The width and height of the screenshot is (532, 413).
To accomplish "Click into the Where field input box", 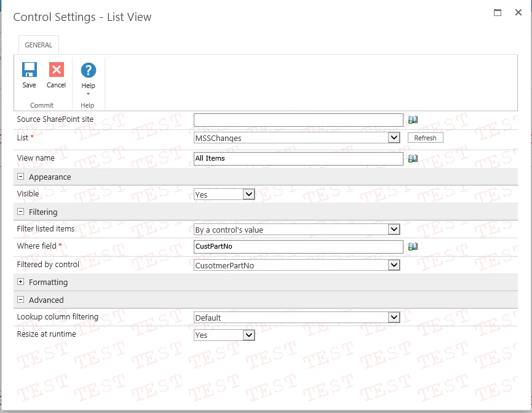I will tap(298, 247).
